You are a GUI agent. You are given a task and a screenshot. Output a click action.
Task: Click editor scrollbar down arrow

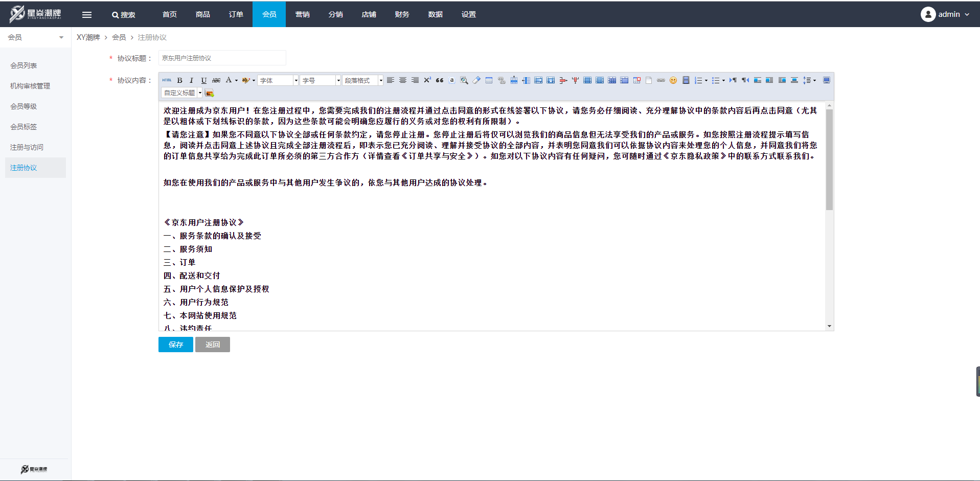(x=829, y=326)
